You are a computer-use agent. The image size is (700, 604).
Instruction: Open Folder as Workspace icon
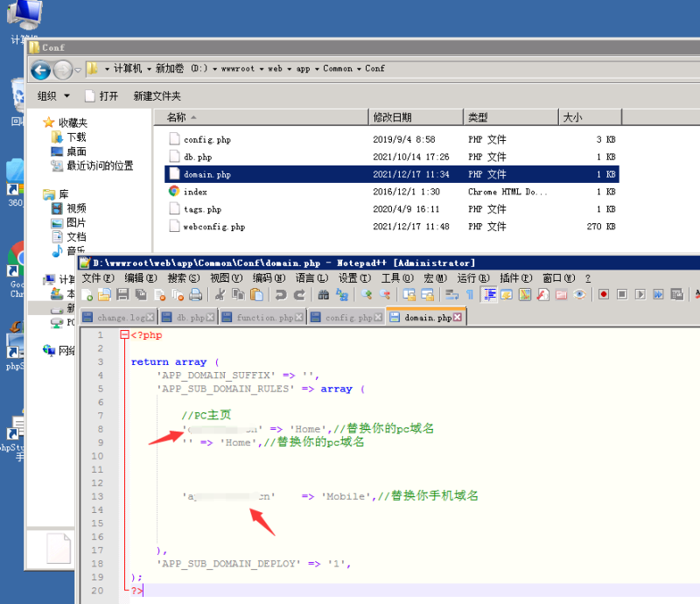click(x=562, y=295)
